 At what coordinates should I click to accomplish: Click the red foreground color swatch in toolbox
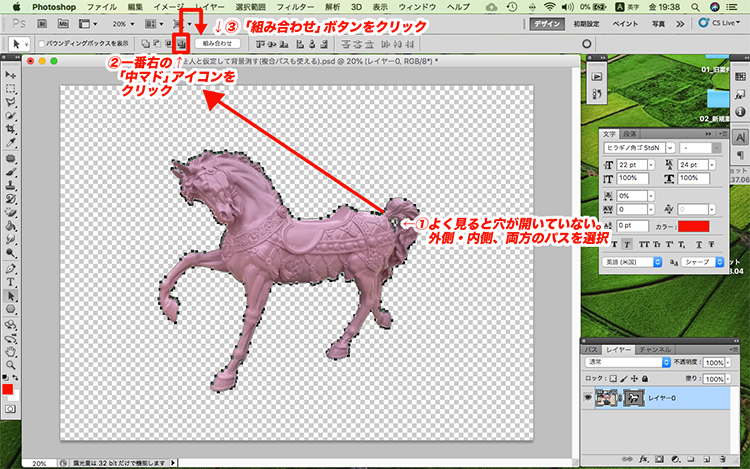(x=8, y=389)
